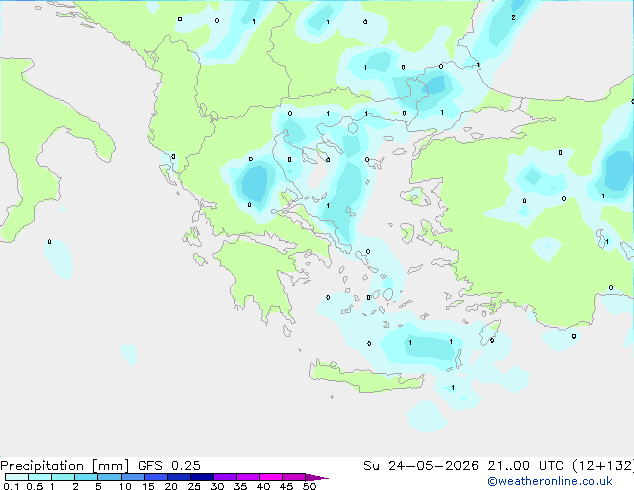
Task: Click the 40 mm magenta legend swatch
Action: (271, 477)
